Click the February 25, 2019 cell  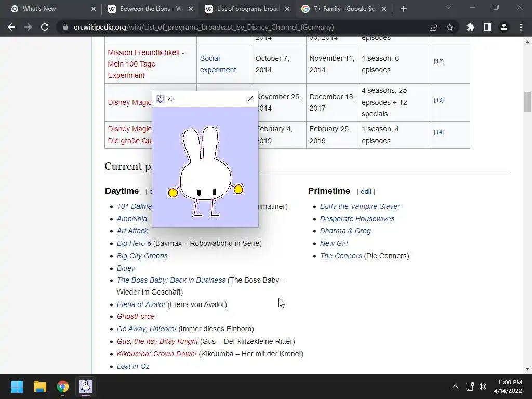pos(332,135)
